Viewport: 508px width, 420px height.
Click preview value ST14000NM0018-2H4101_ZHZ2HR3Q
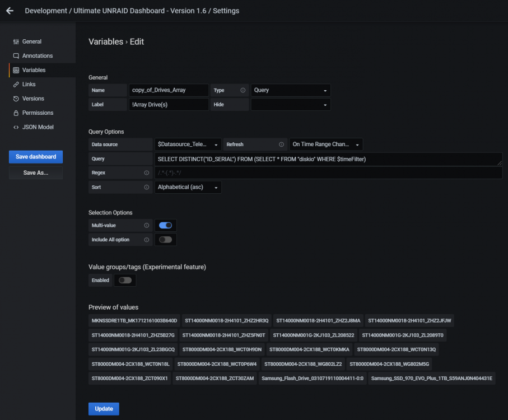226,320
